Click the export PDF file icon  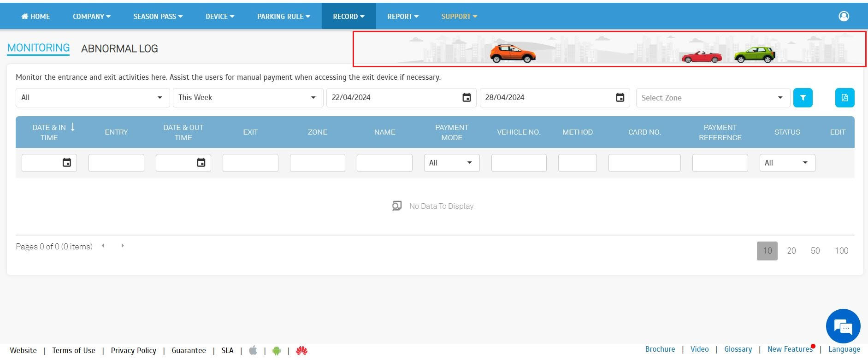click(844, 98)
